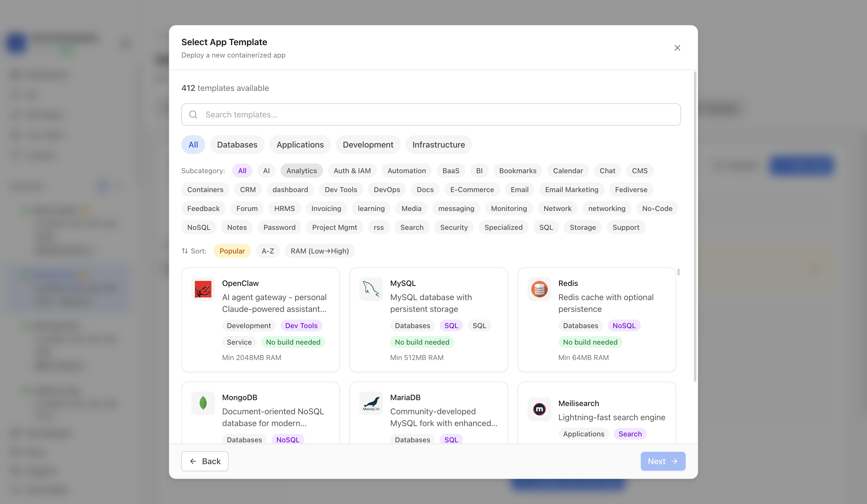Screen dimensions: 867x504
Task: Filter by Fediverse subcategory chip
Action: tap(631, 190)
